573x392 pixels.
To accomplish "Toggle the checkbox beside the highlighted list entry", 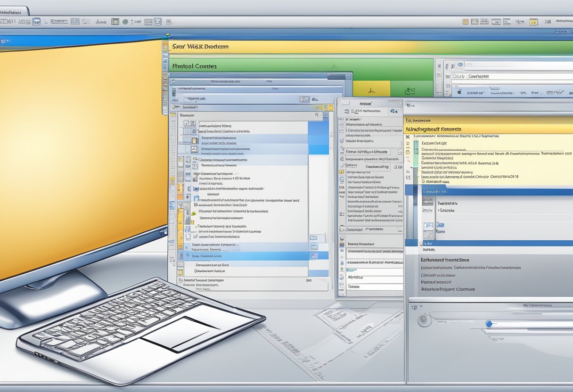I will click(x=187, y=256).
